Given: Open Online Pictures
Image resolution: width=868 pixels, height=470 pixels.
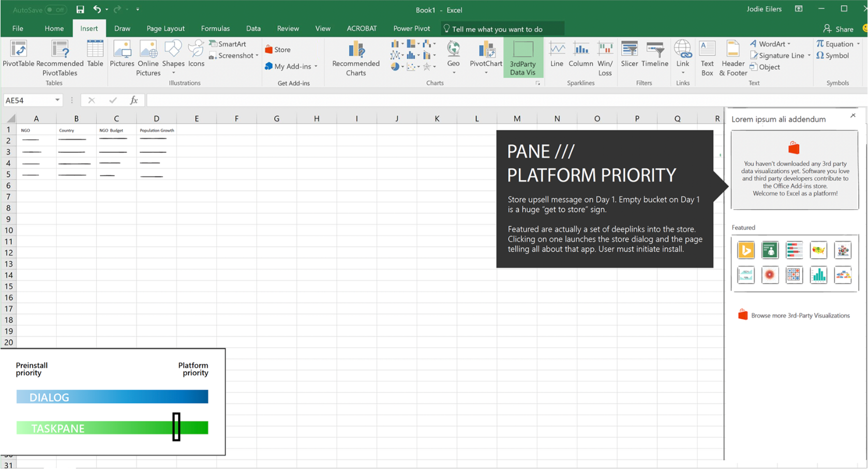Looking at the screenshot, I should [x=148, y=58].
